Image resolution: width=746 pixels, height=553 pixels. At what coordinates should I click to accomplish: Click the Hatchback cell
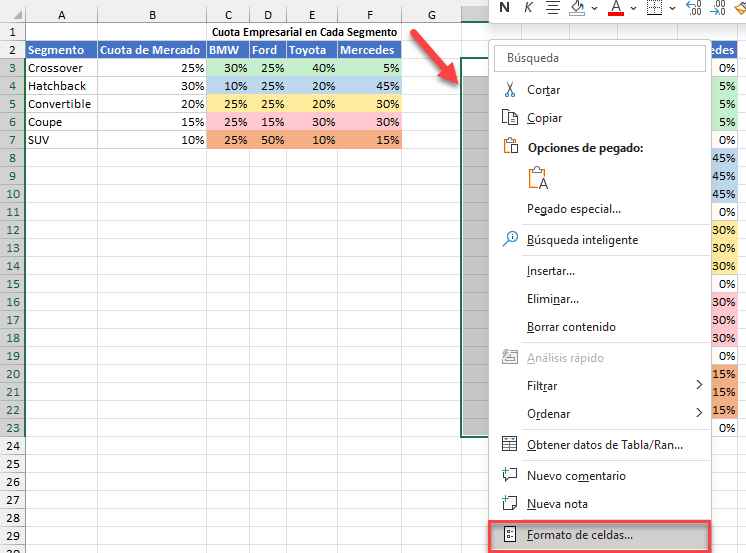[61, 86]
